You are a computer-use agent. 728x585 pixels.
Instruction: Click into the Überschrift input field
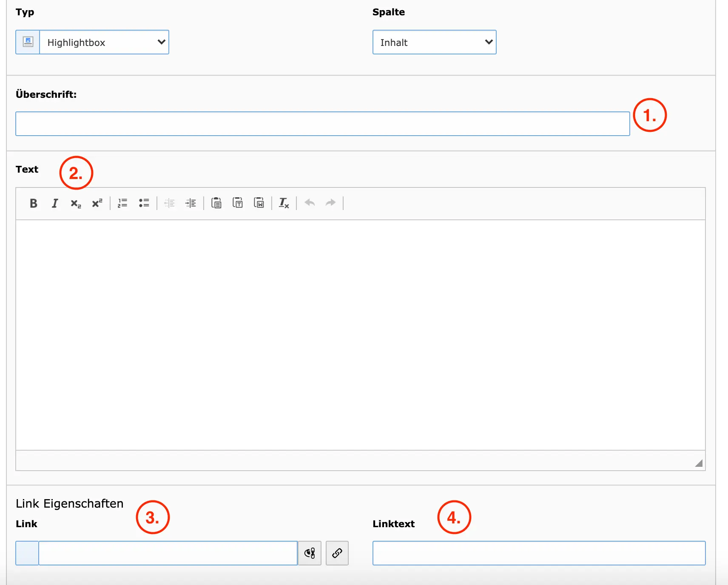[322, 124]
